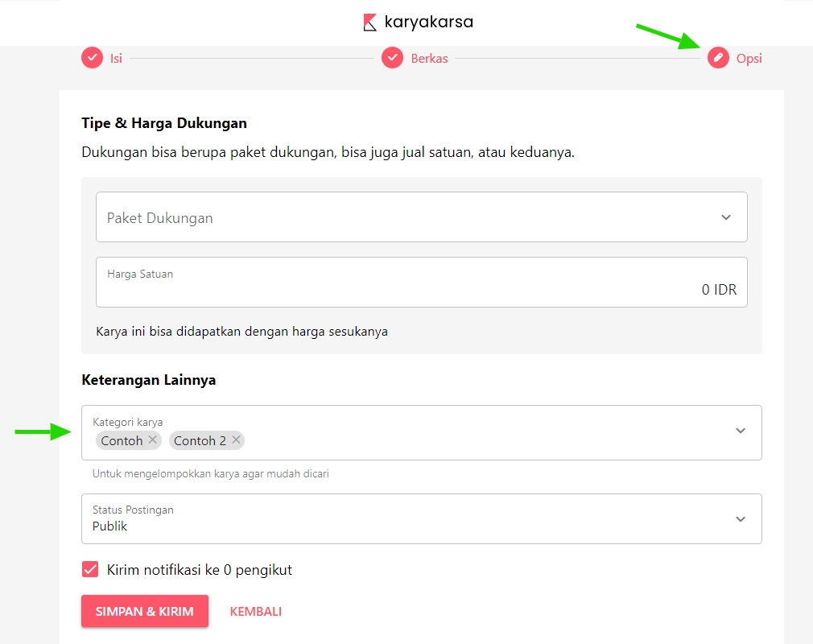Click the karyakarsa header text
Image resolution: width=813 pixels, height=644 pixels.
click(x=428, y=23)
